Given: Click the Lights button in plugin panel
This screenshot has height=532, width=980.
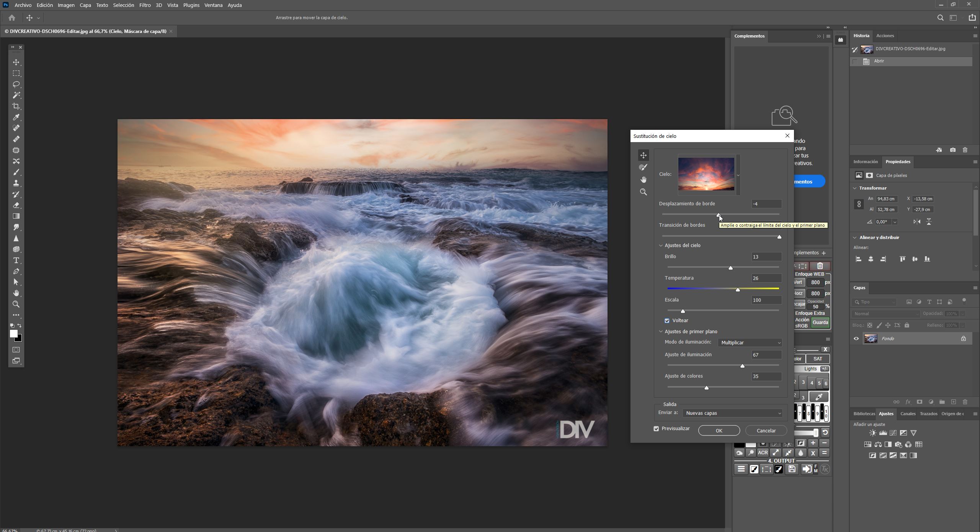Looking at the screenshot, I should [810, 369].
